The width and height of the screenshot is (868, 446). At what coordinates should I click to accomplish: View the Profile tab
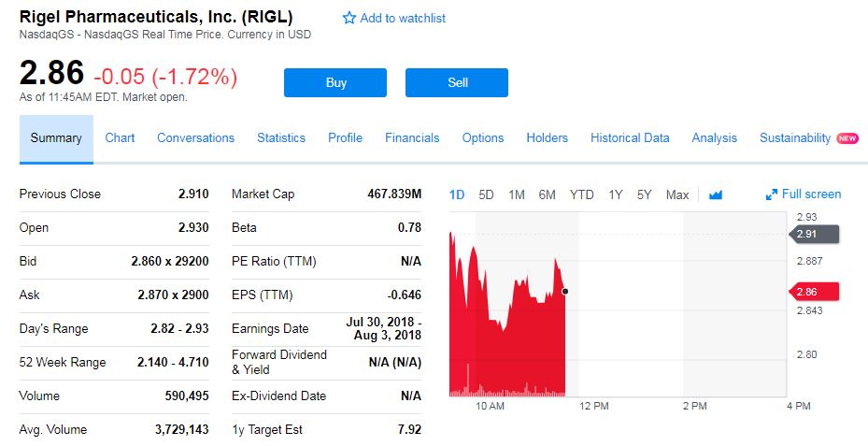pos(345,138)
